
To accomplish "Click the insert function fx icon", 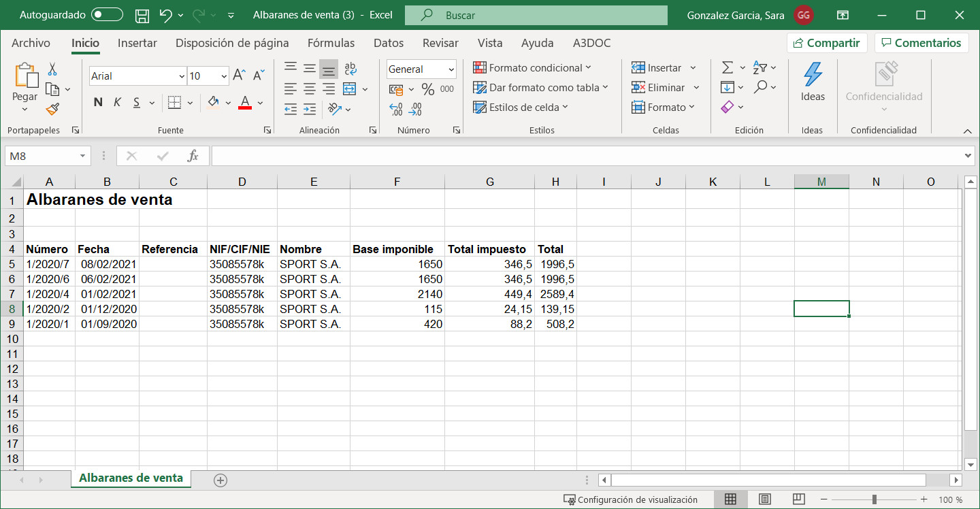I will click(193, 156).
